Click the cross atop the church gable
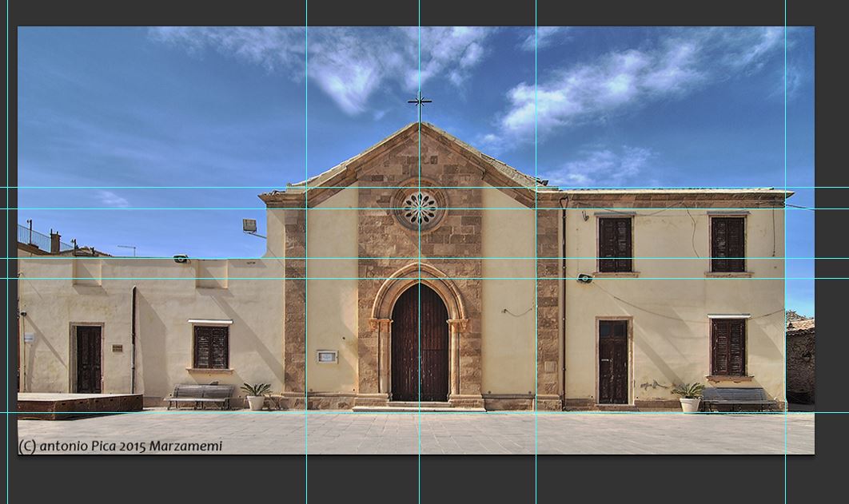This screenshot has width=849, height=504. point(420,101)
